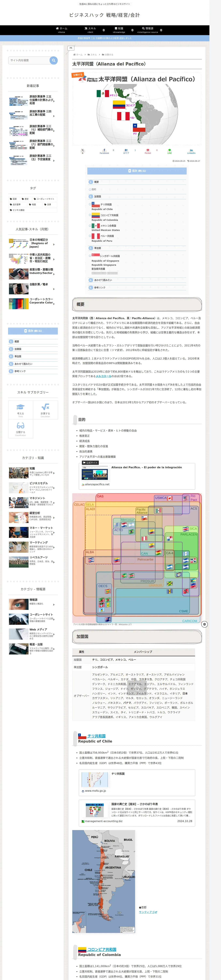
Task: Click the Hatena bookmark share icon
Action: (126, 151)
